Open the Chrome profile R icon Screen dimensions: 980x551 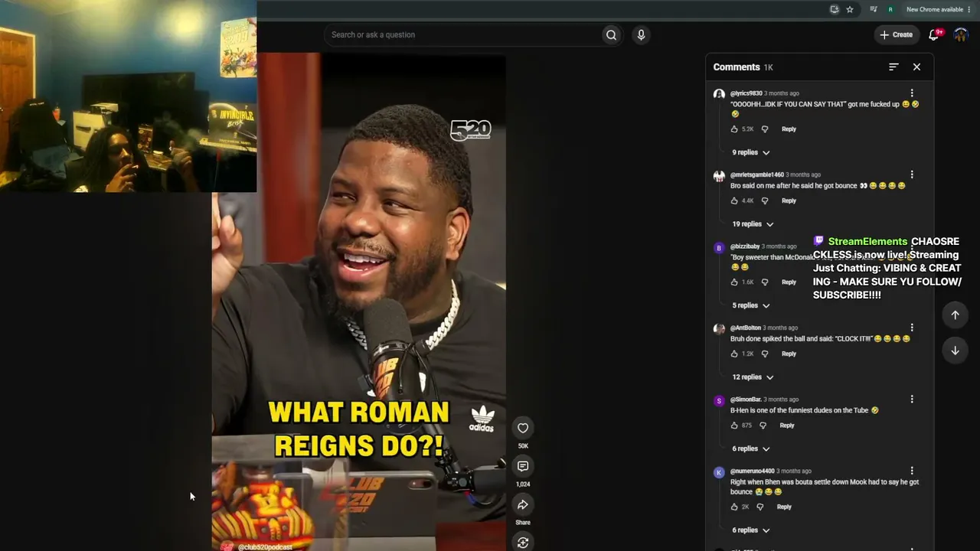tap(890, 9)
